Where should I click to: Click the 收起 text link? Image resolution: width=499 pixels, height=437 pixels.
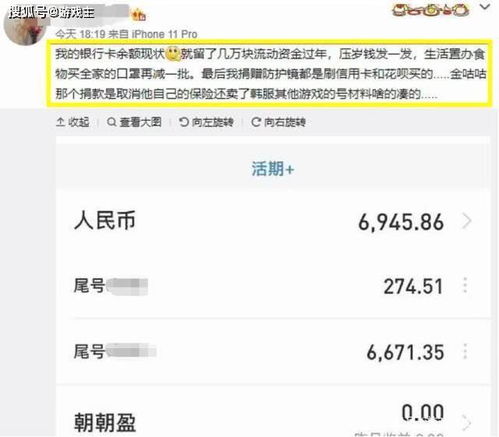coord(79,122)
